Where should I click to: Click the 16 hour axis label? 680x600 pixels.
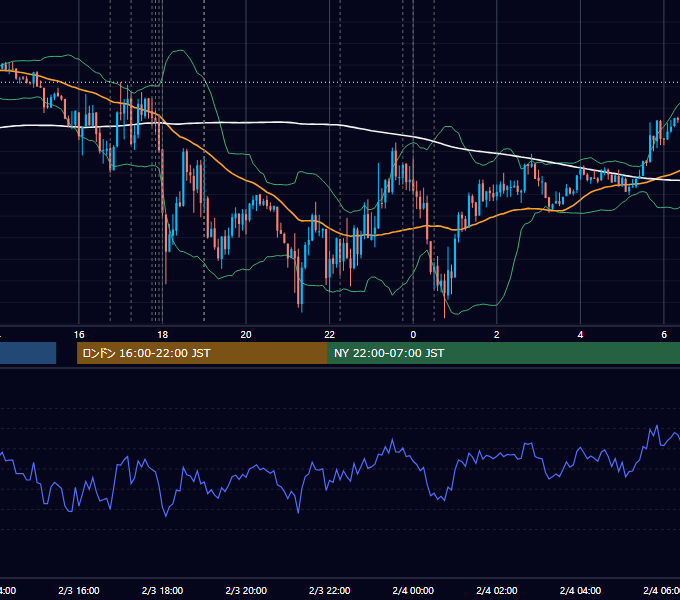pyautogui.click(x=79, y=334)
